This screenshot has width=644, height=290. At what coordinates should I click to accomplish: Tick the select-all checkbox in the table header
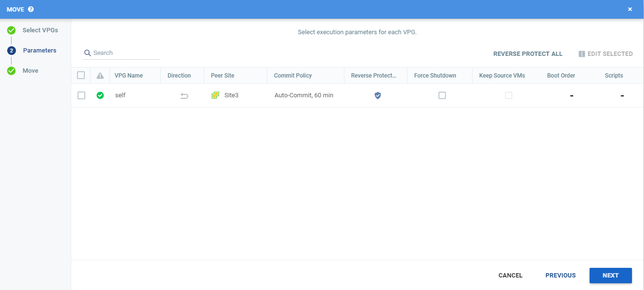pyautogui.click(x=81, y=75)
